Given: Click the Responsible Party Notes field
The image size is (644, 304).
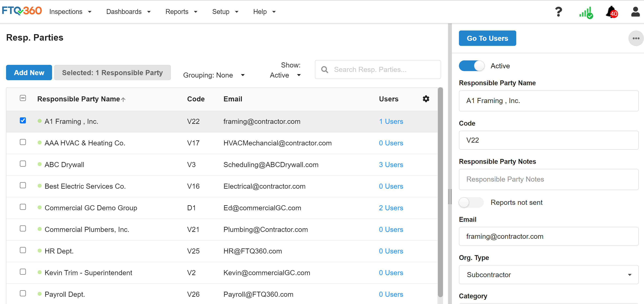Looking at the screenshot, I should pyautogui.click(x=549, y=179).
